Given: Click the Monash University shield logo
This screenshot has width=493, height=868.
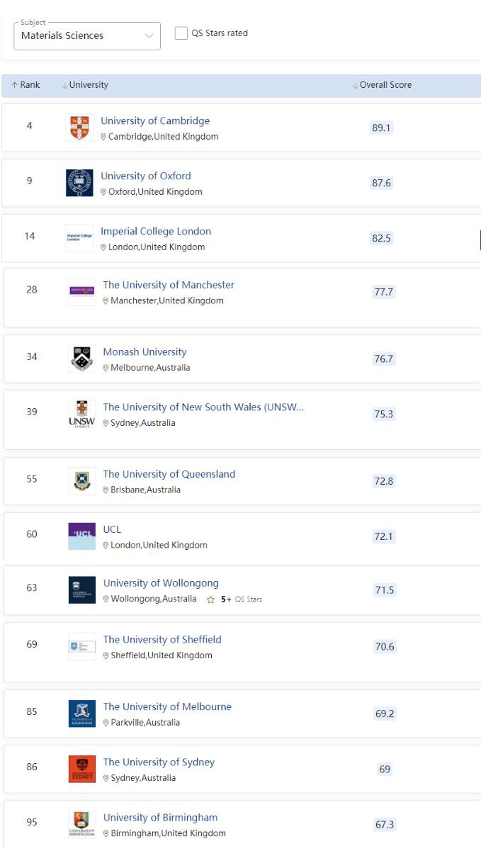Looking at the screenshot, I should (81, 359).
